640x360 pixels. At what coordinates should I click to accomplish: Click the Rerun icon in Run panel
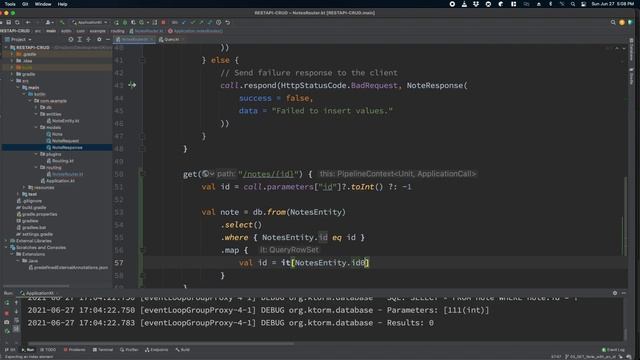[7, 303]
